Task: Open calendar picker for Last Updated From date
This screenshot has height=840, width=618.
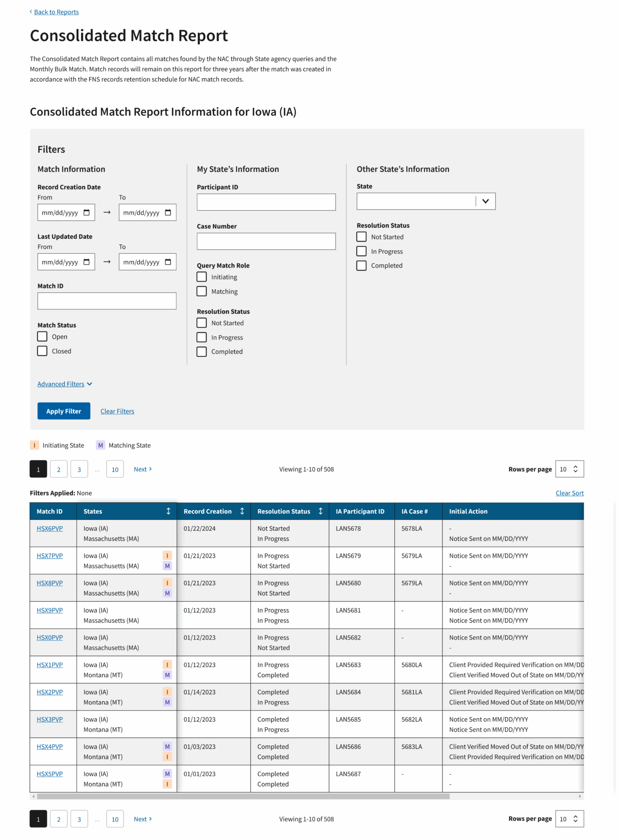Action: pyautogui.click(x=86, y=262)
